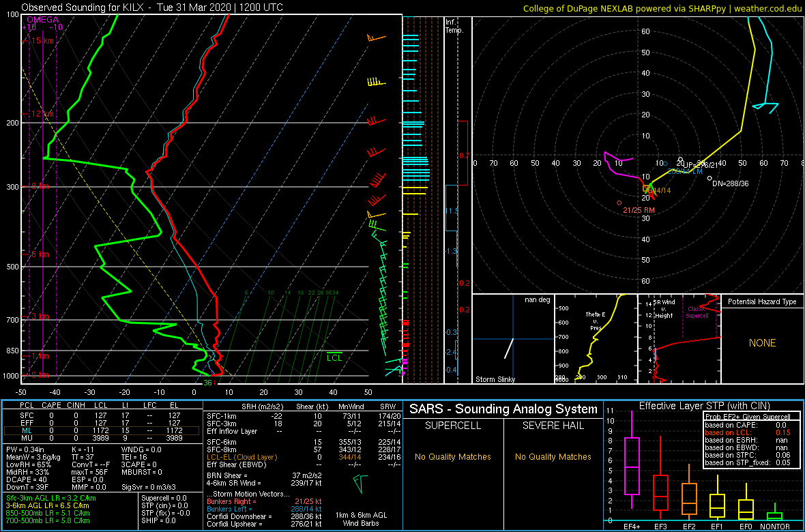Image resolution: width=805 pixels, height=532 pixels.
Task: Click the CAPE column header
Action: pos(51,407)
